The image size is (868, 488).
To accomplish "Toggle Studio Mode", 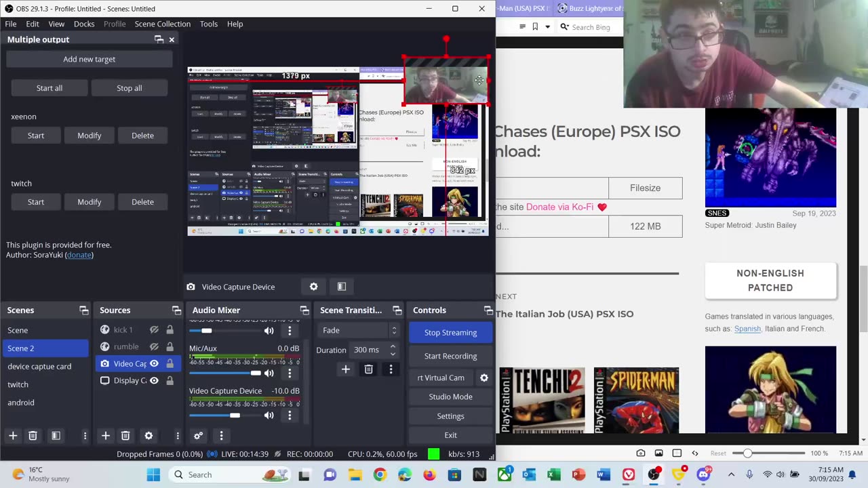I will (x=450, y=396).
